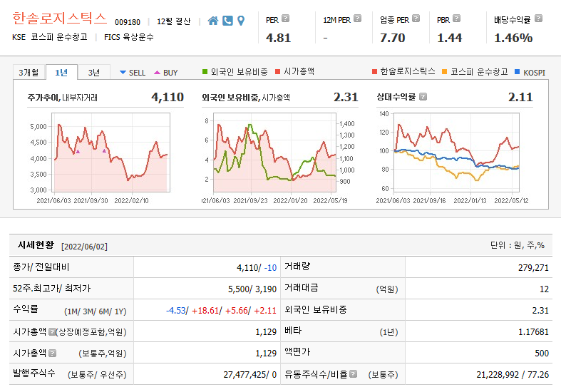Click the 주가추이 price chart

(x=111, y=153)
